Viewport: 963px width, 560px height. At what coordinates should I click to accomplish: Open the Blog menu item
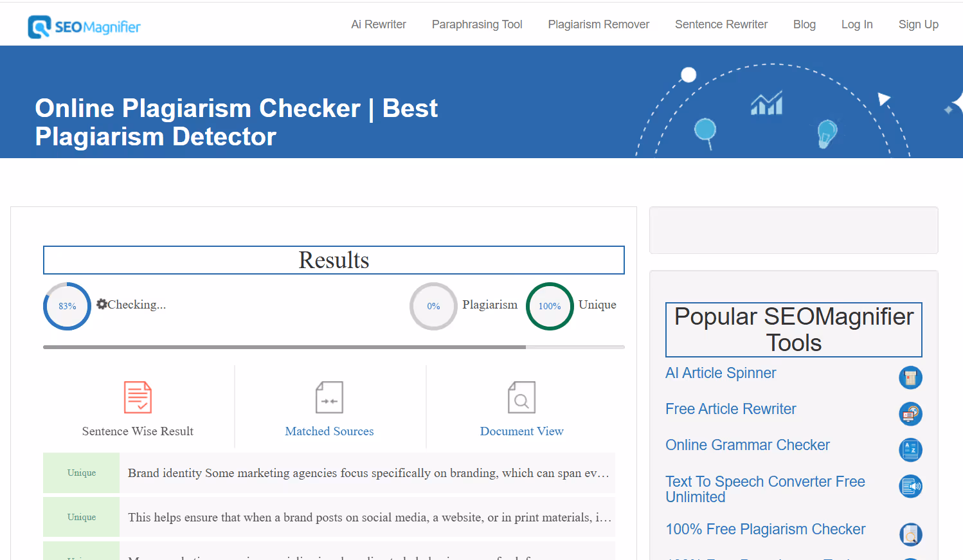[804, 24]
